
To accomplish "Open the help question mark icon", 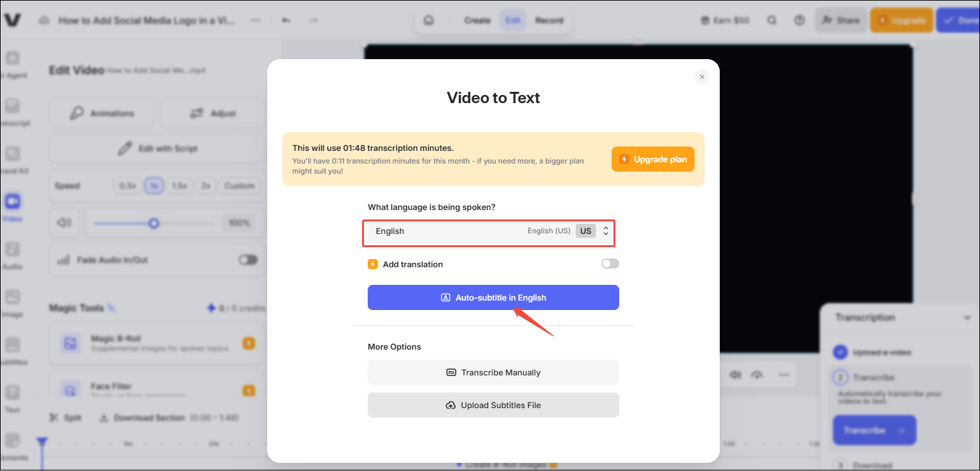I will 800,20.
